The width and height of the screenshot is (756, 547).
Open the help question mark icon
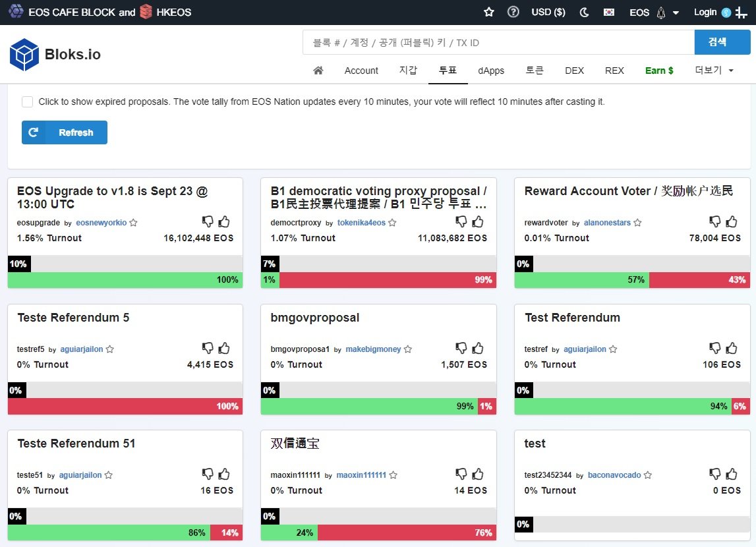[x=513, y=12]
